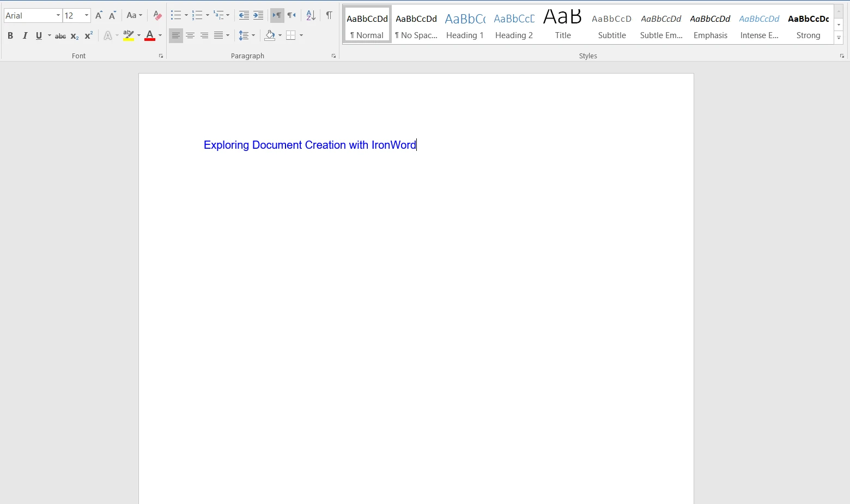Center align the paragraph
This screenshot has width=850, height=504.
(x=190, y=36)
